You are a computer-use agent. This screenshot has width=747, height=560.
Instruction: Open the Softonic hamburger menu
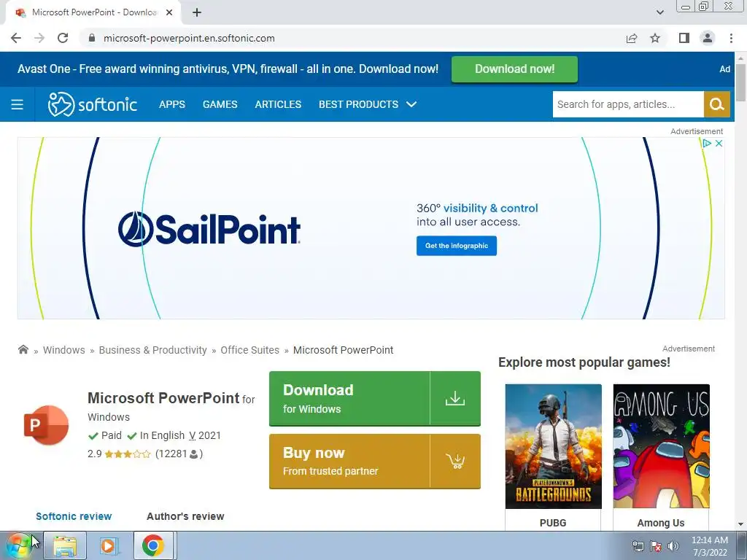(x=18, y=104)
